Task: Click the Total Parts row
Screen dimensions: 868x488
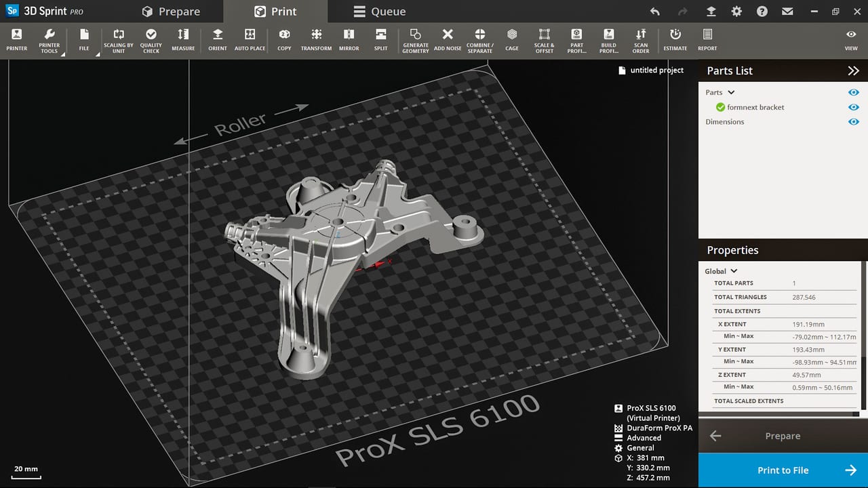Action: tap(785, 283)
